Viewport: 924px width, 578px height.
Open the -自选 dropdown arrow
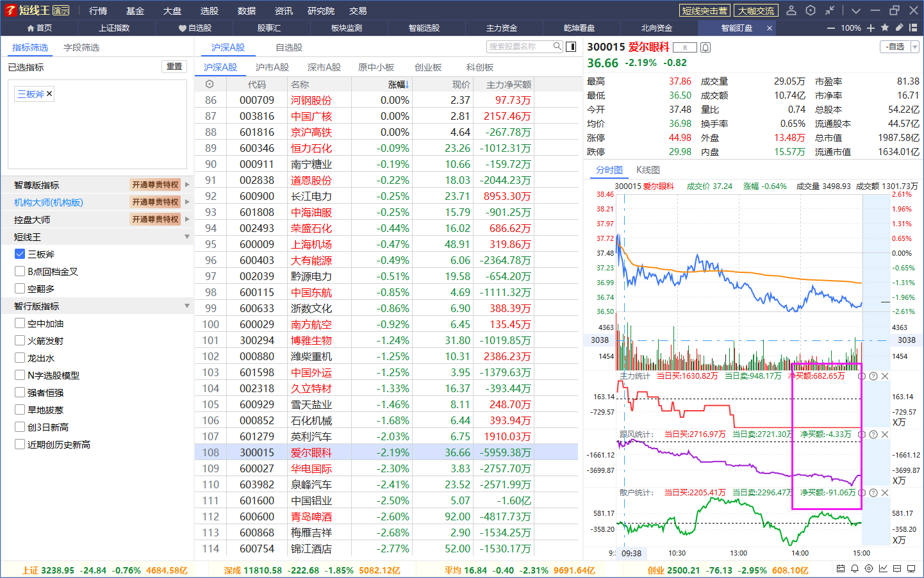[914, 47]
